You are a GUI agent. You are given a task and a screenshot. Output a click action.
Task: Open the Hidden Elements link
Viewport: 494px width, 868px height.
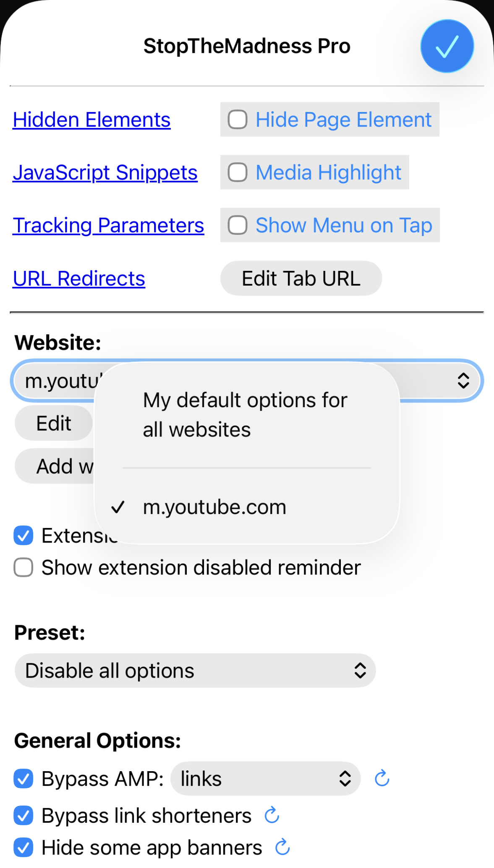tap(91, 120)
